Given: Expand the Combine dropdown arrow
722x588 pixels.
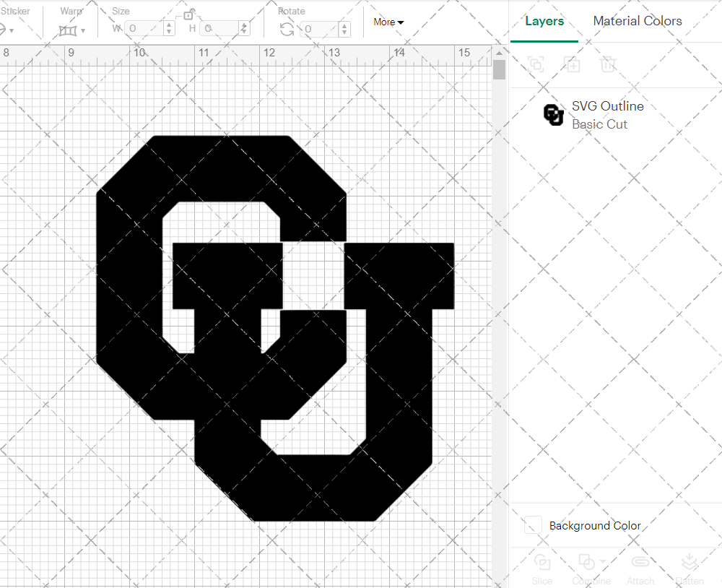Looking at the screenshot, I should click(603, 562).
